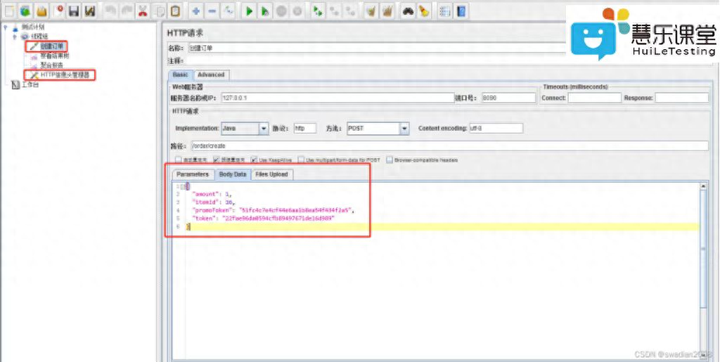Click the Save As toolbar icon
Screen dimensions: 720x362
90,11
